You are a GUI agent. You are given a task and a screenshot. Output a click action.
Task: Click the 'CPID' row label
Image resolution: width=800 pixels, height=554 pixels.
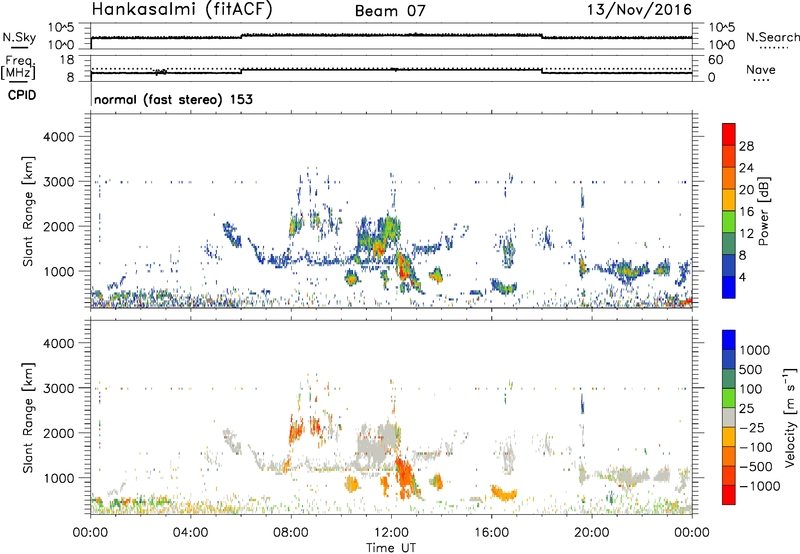point(22,95)
